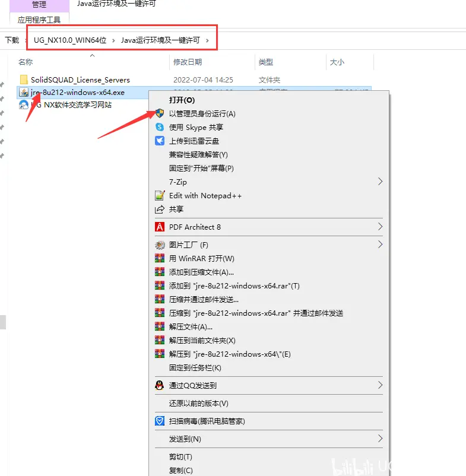Viewport: 466px width, 476px height.
Task: Click navigation pane scrollbar thumb at left edge
Action: tap(3, 322)
